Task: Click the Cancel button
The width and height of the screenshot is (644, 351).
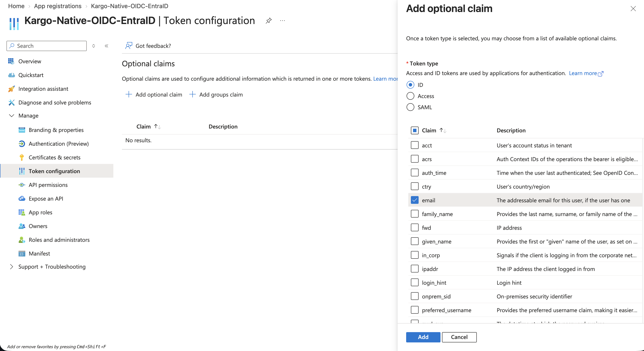Action: pyautogui.click(x=459, y=337)
